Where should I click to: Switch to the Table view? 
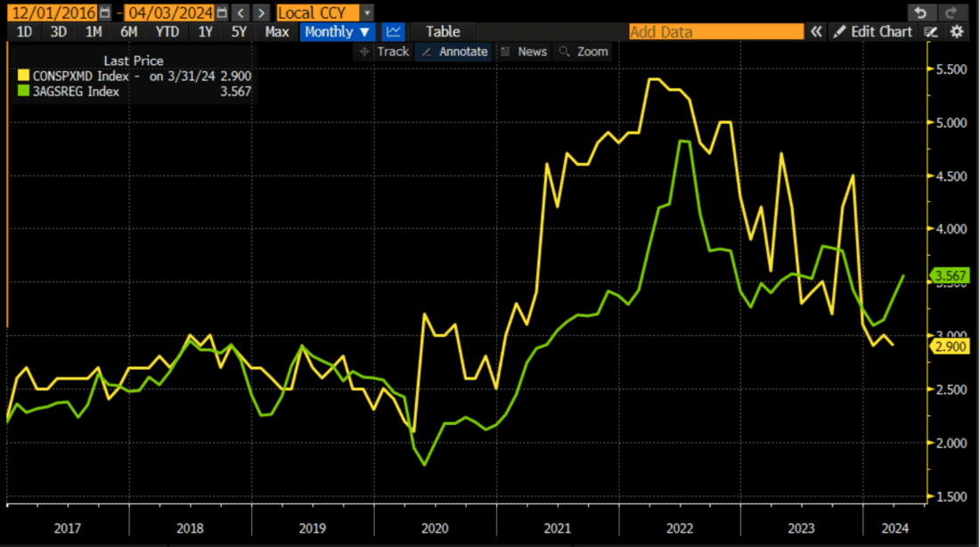(442, 31)
